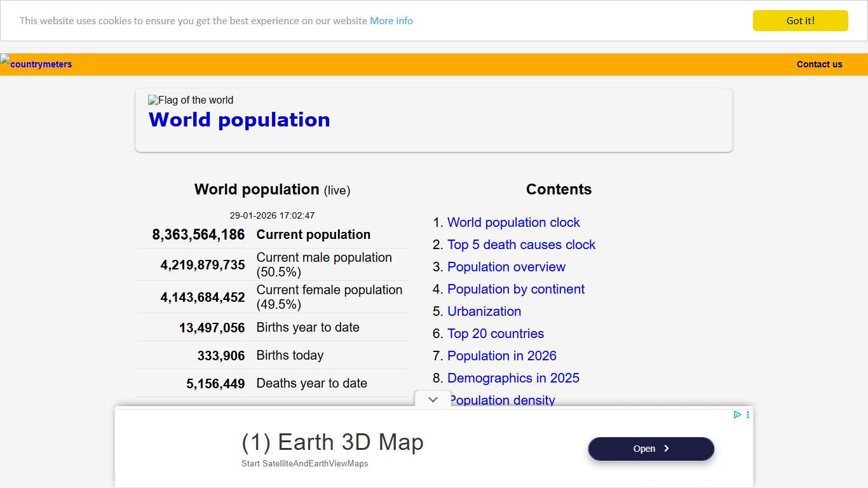Click the arrow inside the Open ad button
The width and height of the screenshot is (868, 488).
point(667,449)
